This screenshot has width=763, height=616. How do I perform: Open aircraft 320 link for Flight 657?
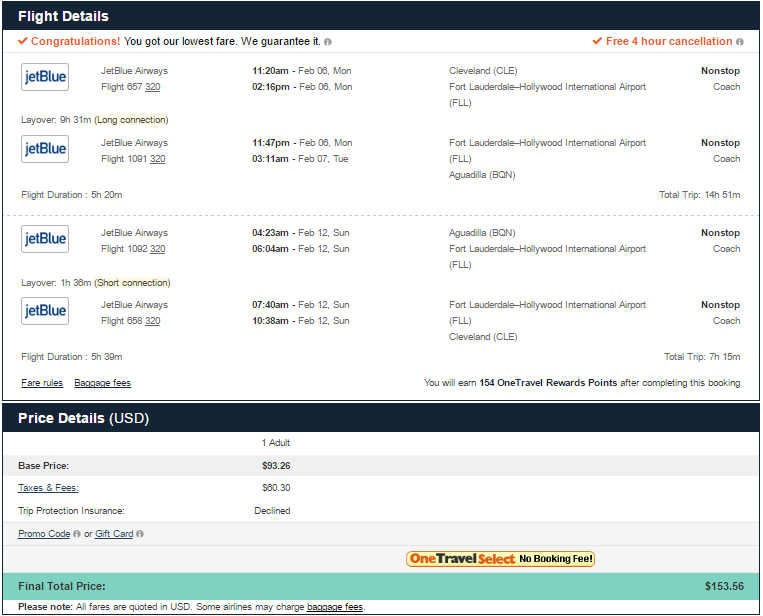tap(152, 87)
